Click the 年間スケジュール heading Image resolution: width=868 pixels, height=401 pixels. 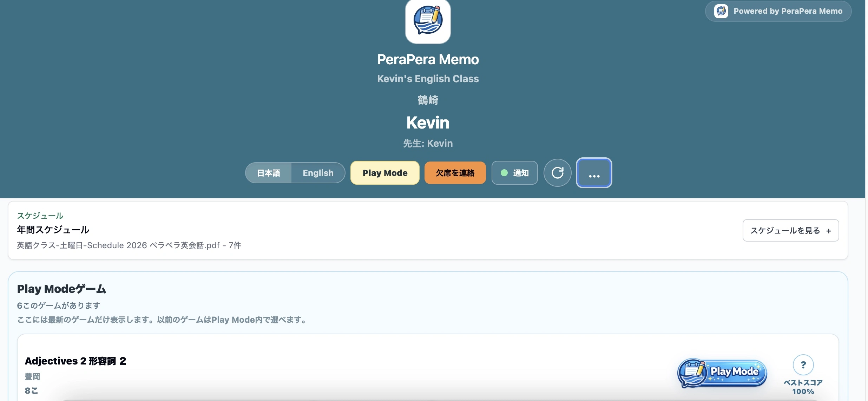pos(53,230)
